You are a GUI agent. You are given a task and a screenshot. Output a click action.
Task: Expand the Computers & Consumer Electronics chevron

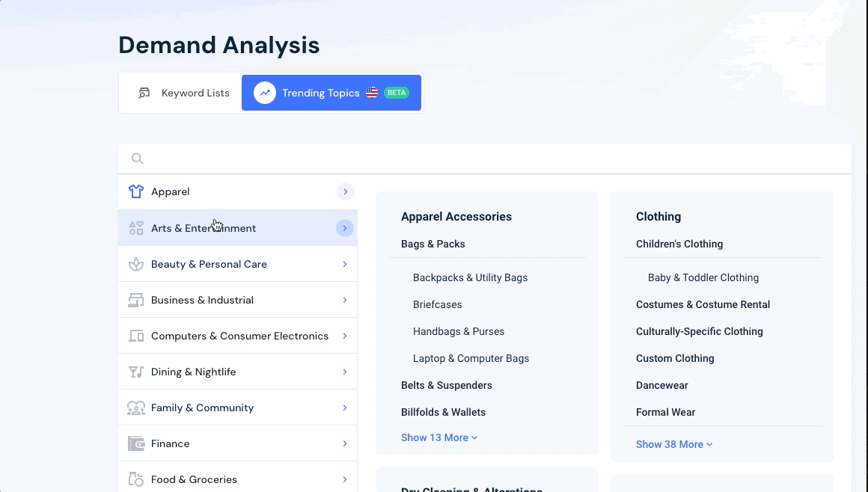click(345, 336)
